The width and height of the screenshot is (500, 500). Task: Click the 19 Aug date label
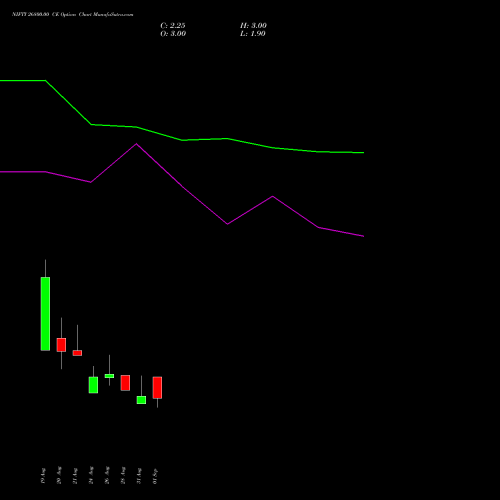coord(43,476)
